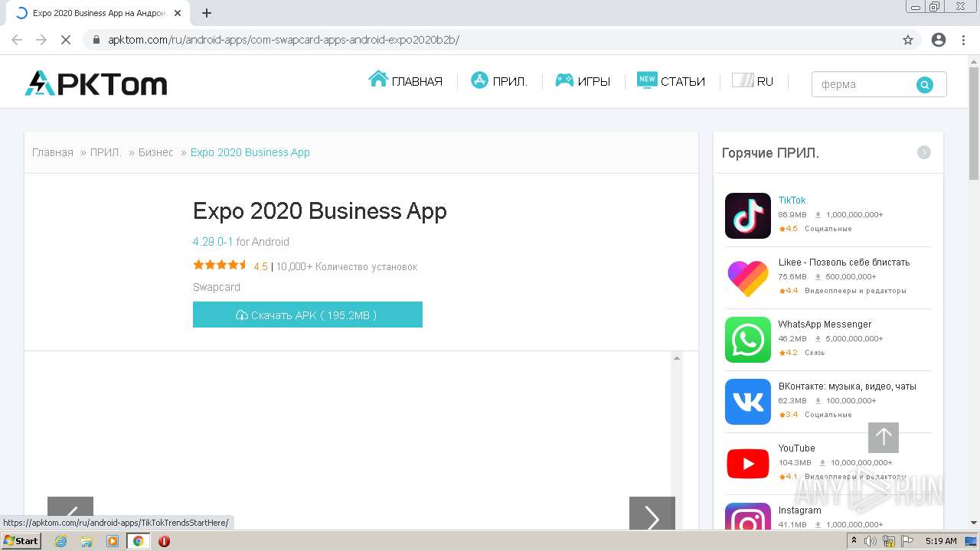
Task: Click the APKTom site logo
Action: [x=96, y=83]
